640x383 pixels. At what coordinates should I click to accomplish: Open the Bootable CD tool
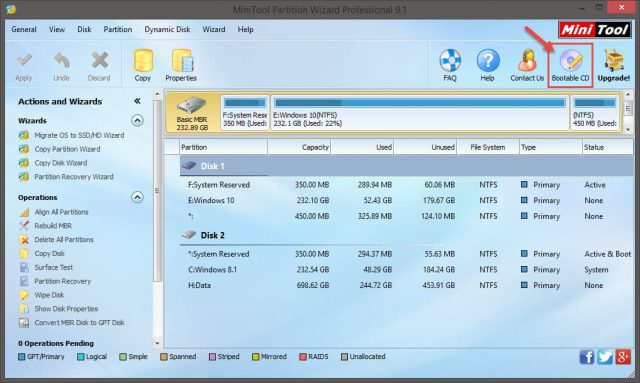pos(570,65)
